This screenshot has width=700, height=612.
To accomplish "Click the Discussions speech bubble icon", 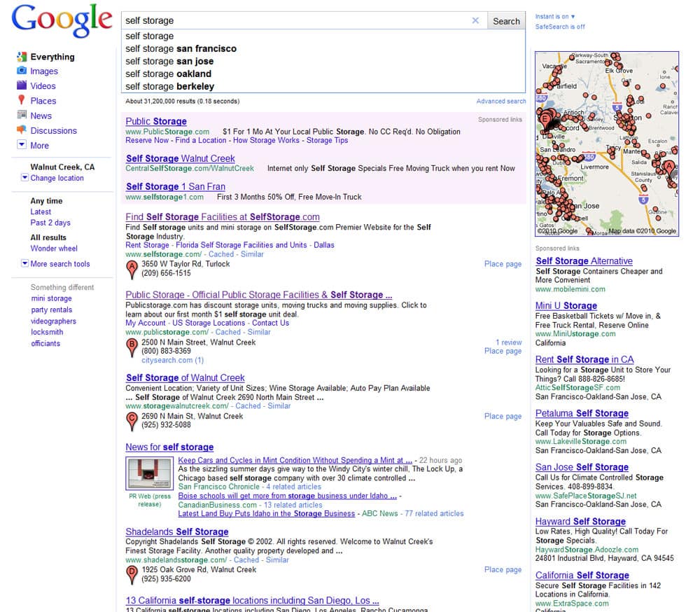I will click(x=22, y=130).
